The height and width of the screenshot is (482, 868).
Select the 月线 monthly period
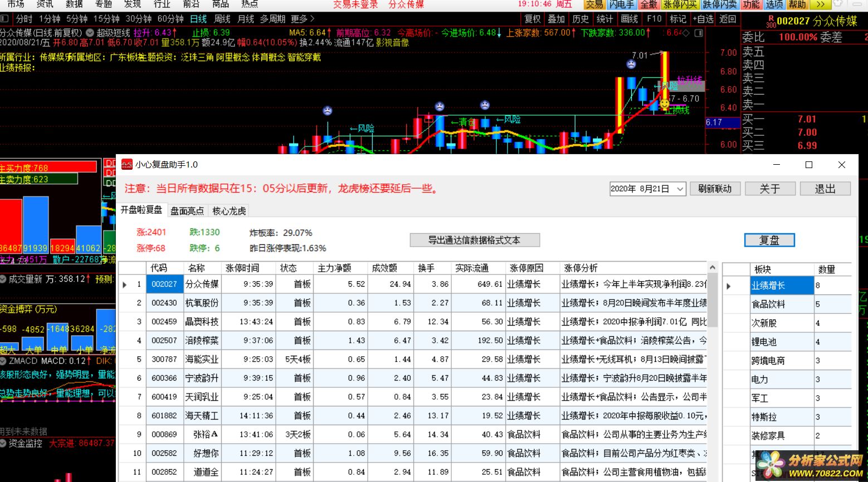click(x=246, y=19)
